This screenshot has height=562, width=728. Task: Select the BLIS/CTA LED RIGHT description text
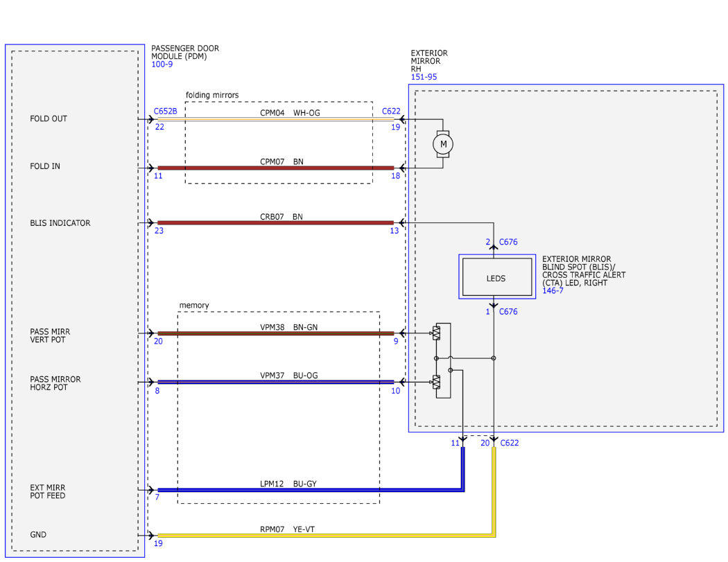coord(584,271)
